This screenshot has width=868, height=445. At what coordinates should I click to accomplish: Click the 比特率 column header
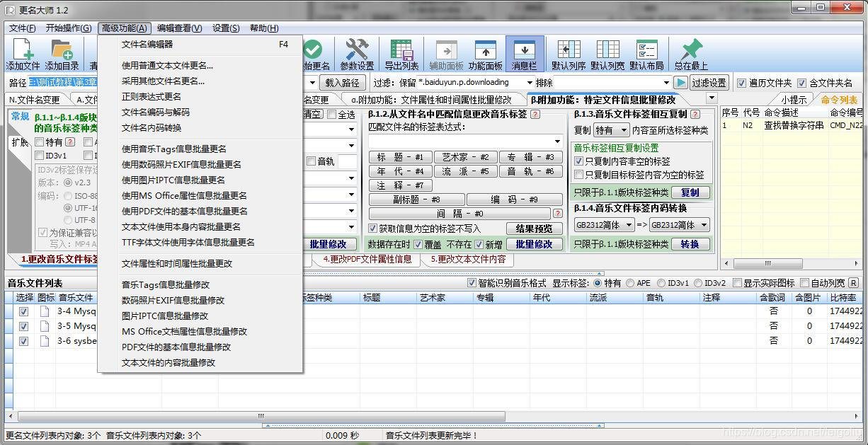845,298
